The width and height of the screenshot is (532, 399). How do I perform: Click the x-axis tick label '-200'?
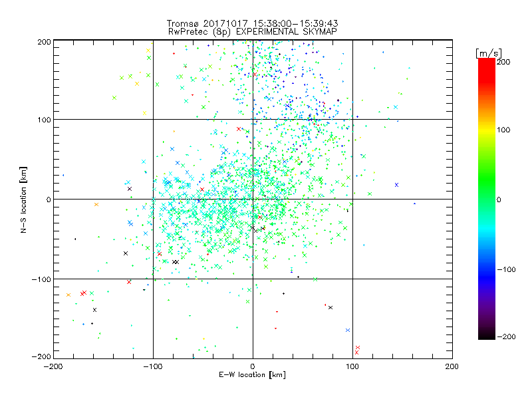53,366
